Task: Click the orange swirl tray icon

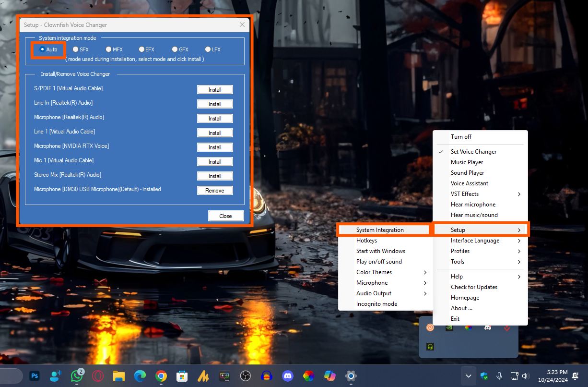Action: click(x=430, y=328)
